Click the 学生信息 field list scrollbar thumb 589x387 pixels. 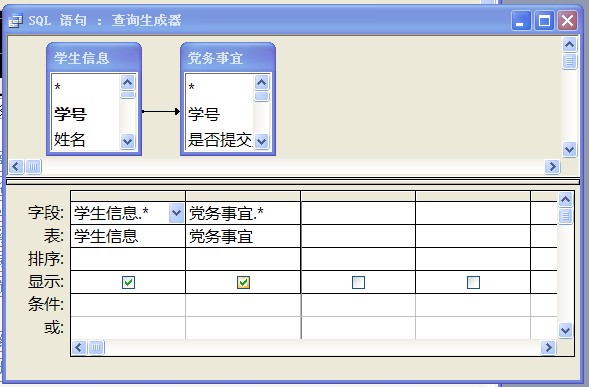128,94
